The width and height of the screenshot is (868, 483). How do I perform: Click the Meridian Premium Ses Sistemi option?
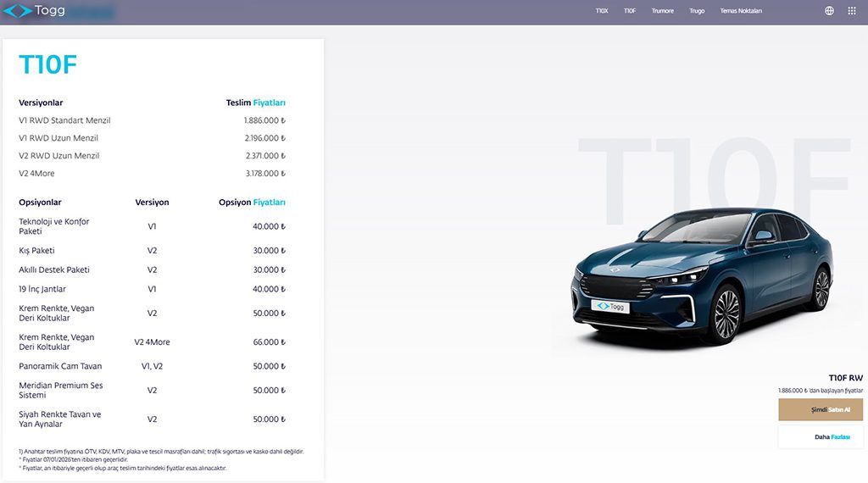(61, 390)
